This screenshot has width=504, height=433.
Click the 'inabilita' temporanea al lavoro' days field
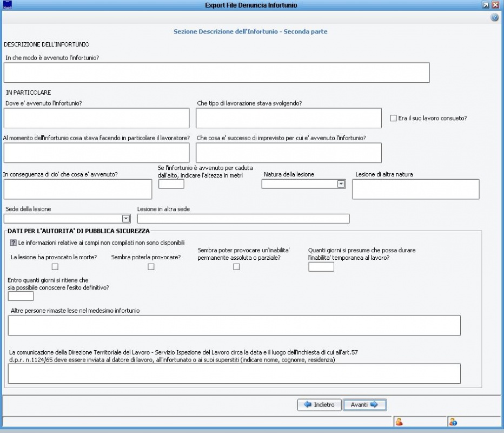click(x=321, y=267)
